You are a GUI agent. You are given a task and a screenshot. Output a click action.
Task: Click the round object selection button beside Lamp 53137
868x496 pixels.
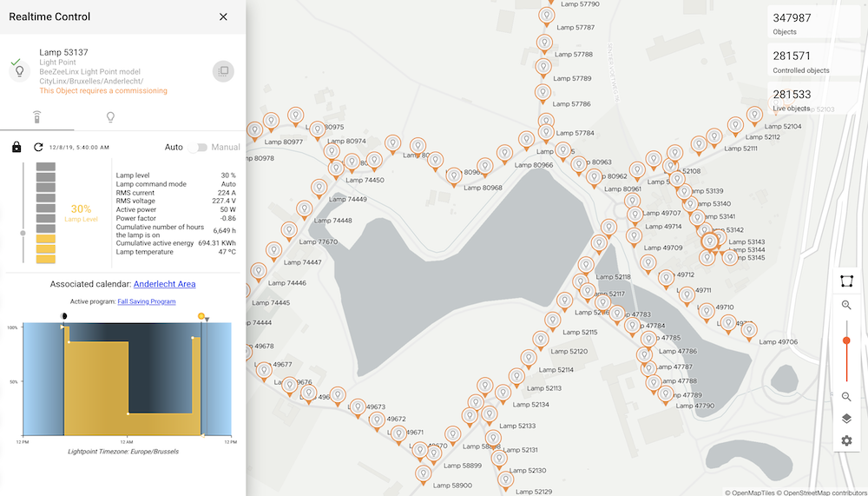pyautogui.click(x=223, y=71)
